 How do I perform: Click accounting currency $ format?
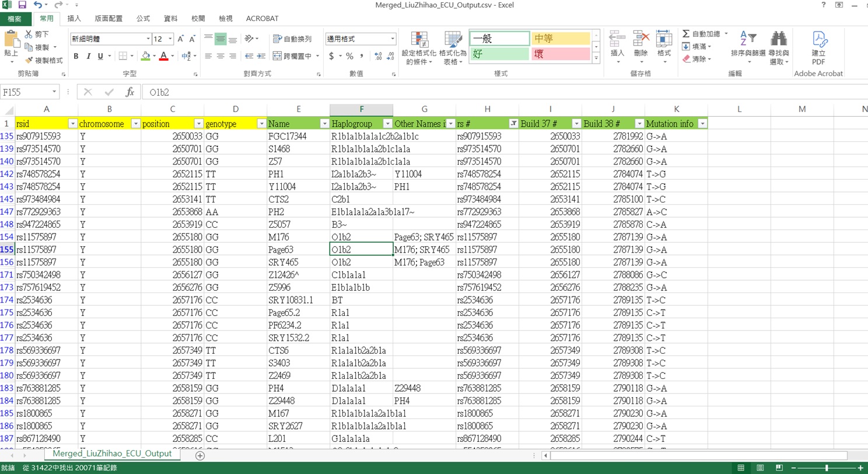click(x=331, y=57)
